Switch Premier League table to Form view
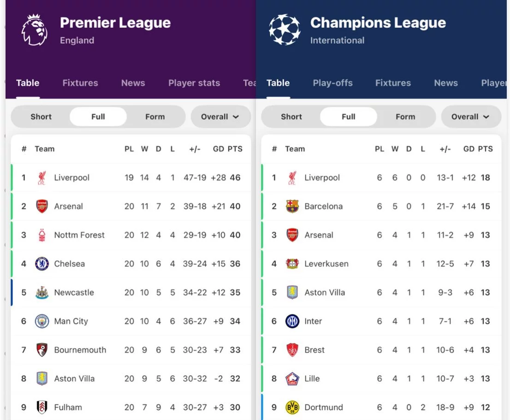Image resolution: width=510 pixels, height=420 pixels. pos(155,117)
